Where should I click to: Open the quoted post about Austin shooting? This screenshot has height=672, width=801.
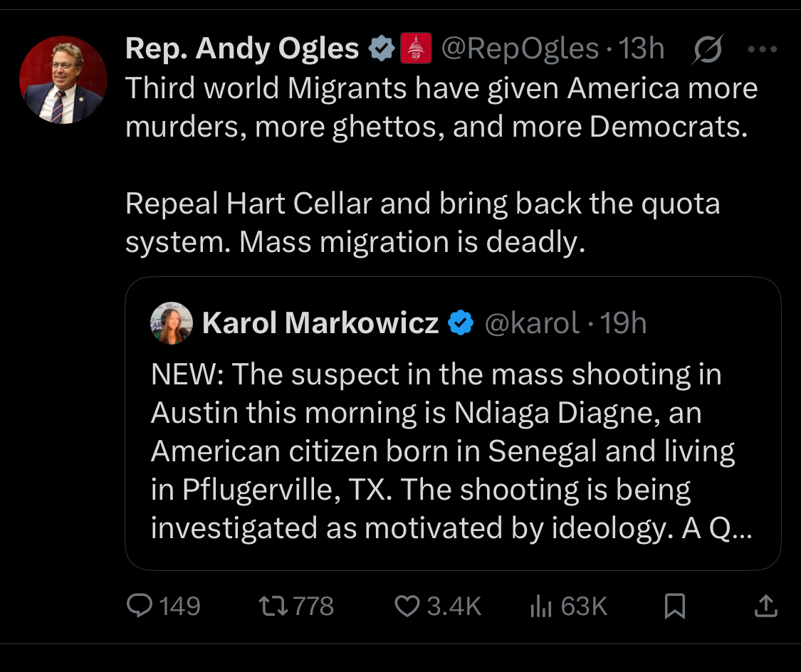point(441,451)
